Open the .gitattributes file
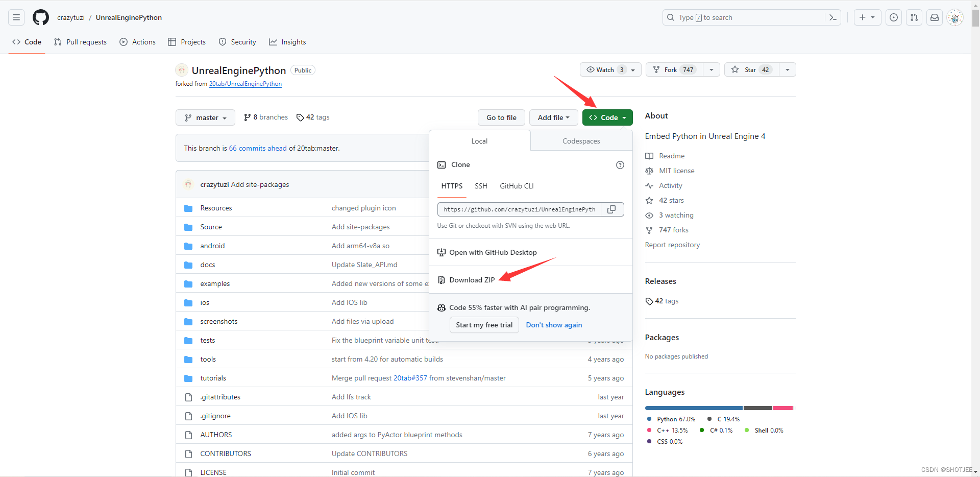 tap(220, 397)
